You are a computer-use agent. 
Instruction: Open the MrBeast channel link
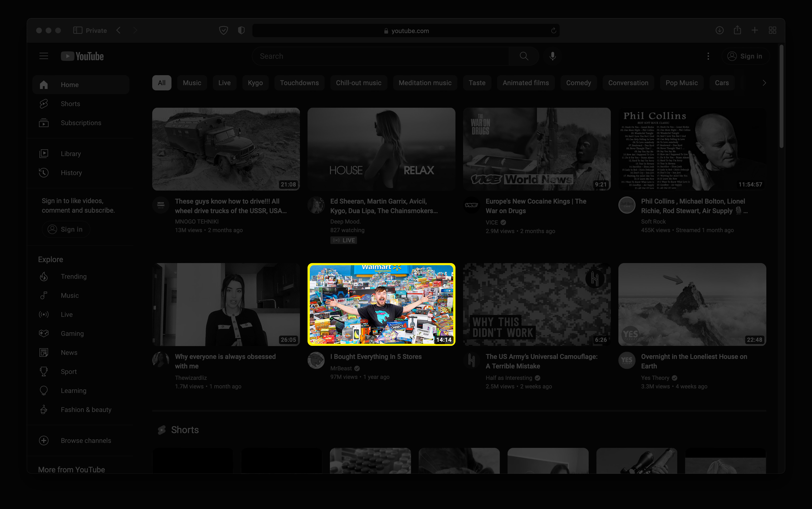coord(341,368)
